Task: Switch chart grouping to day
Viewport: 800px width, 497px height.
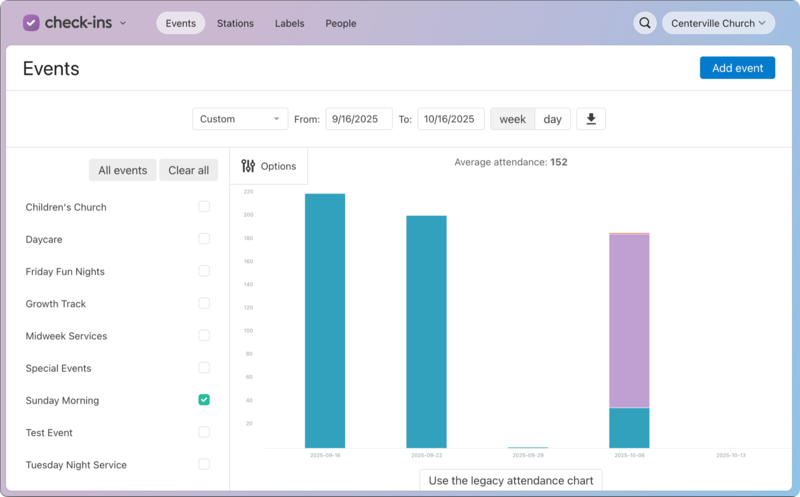Action: click(x=552, y=119)
